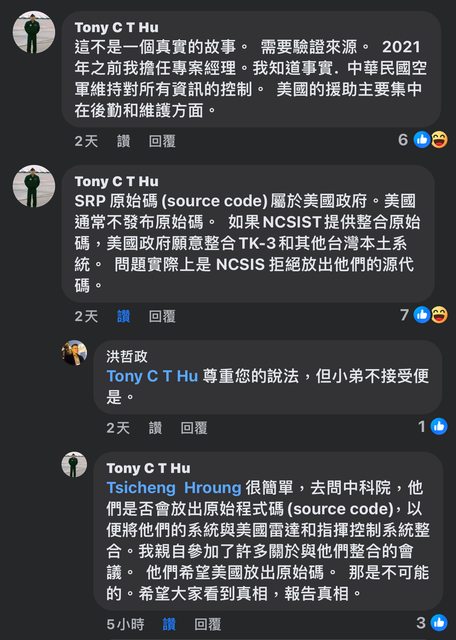
Task: Unlike the SRP source code comment
Action: (123, 316)
